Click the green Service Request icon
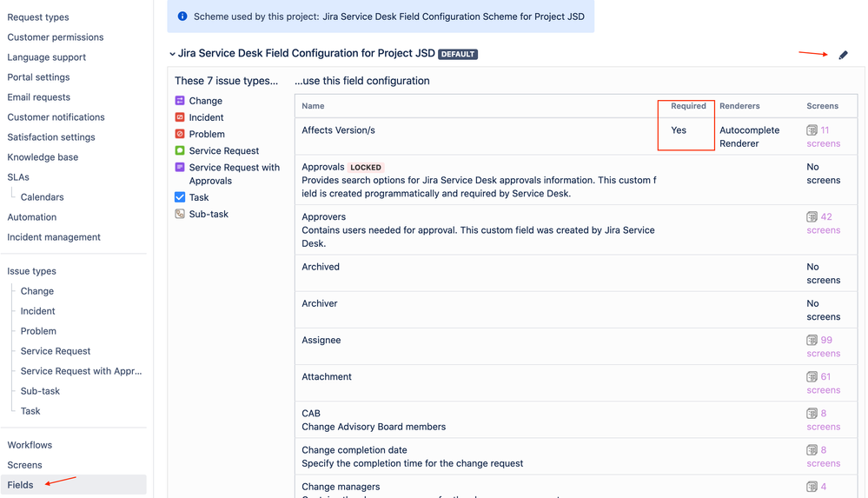The height and width of the screenshot is (498, 868). 180,150
